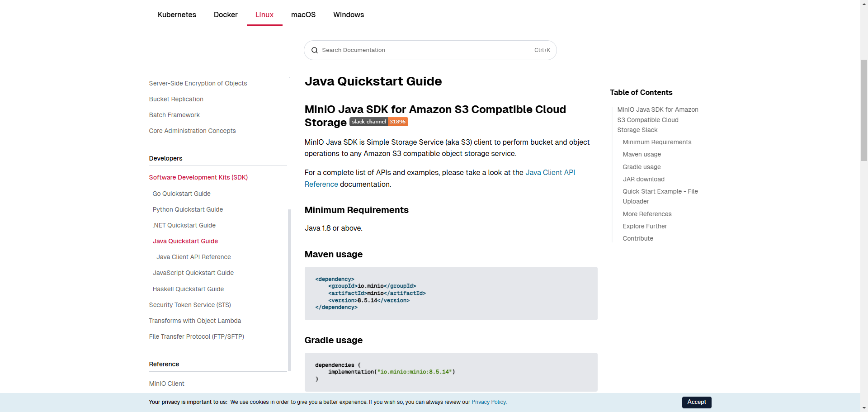The image size is (868, 412).
Task: Accept the cookie notice
Action: click(x=697, y=402)
